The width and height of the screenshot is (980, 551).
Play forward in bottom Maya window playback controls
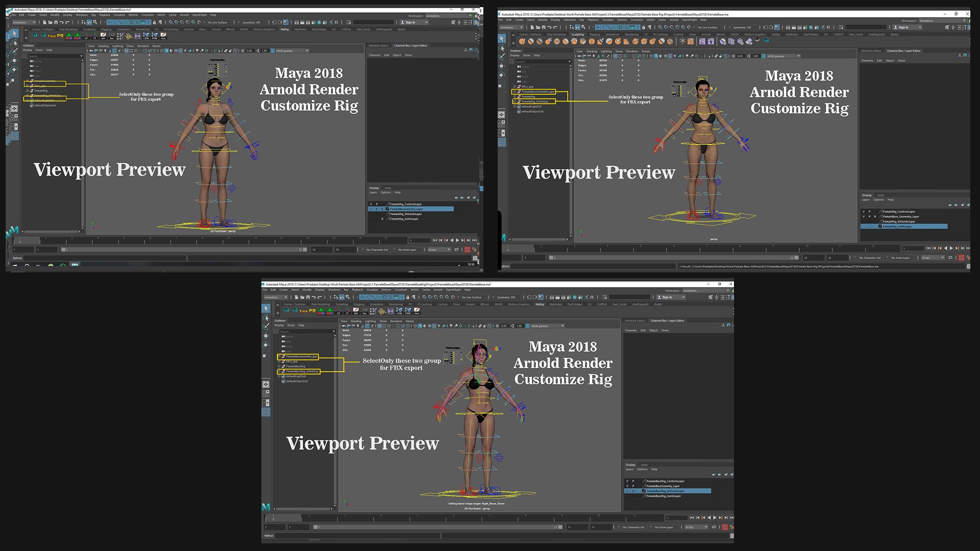tap(715, 518)
